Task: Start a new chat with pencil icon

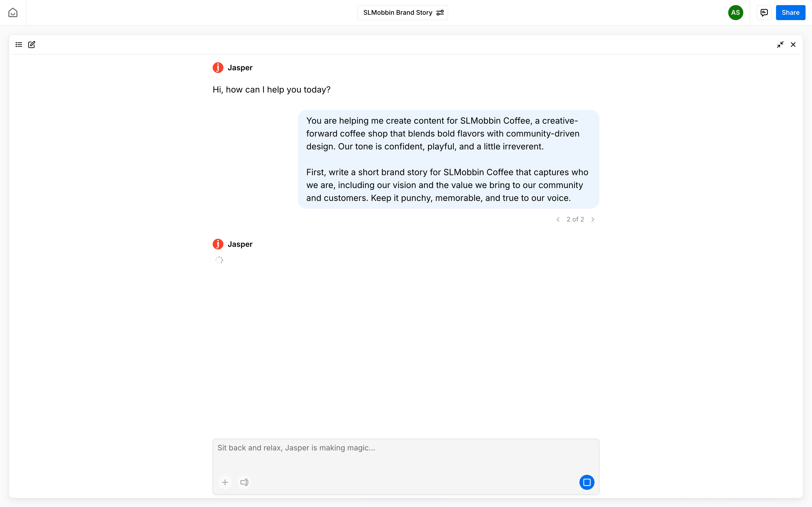Action: pyautogui.click(x=31, y=45)
